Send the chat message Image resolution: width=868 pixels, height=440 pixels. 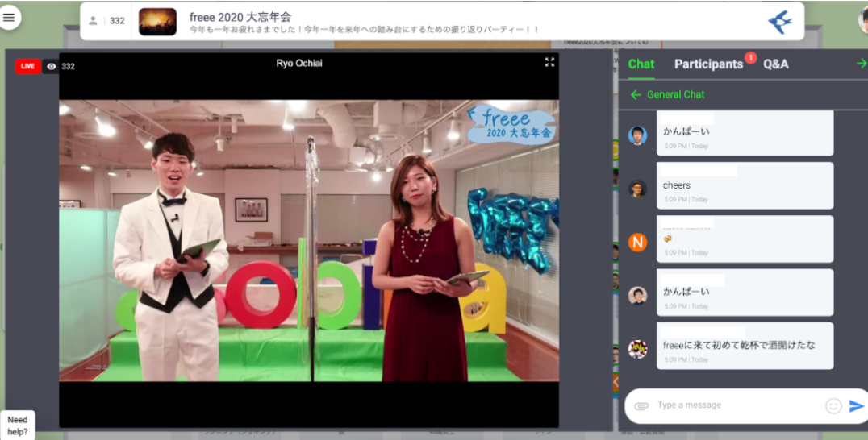[856, 406]
